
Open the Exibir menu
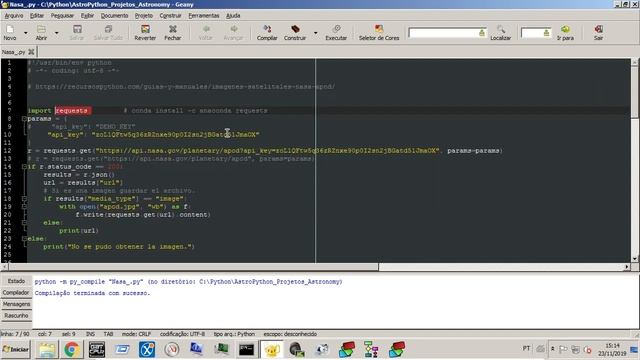coord(87,16)
